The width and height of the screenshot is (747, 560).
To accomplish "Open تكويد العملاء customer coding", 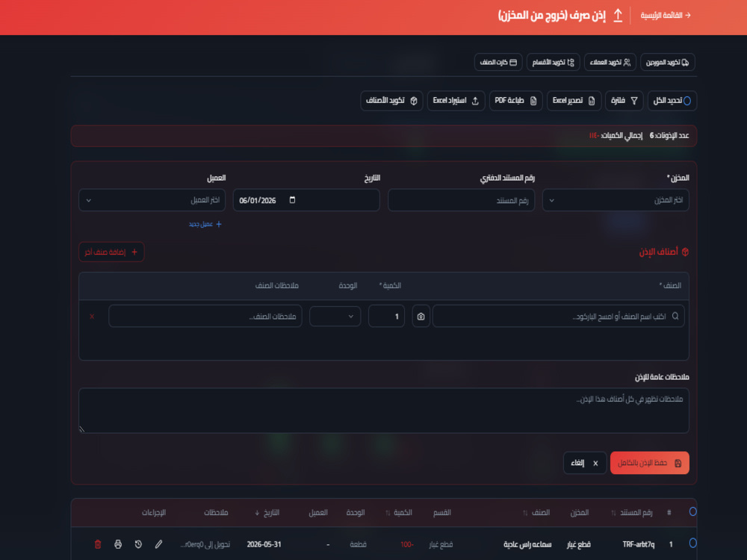I will click(610, 63).
